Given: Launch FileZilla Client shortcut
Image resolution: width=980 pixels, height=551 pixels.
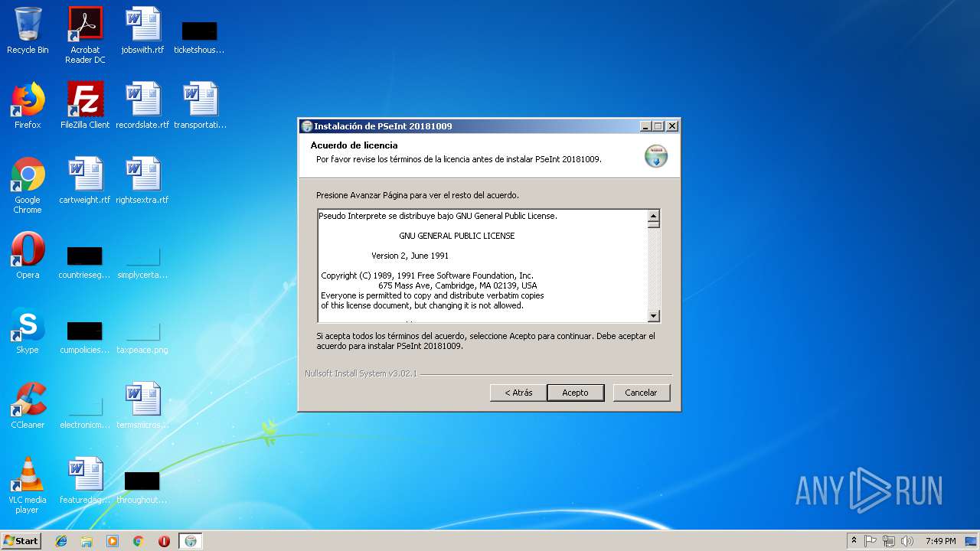Looking at the screenshot, I should pyautogui.click(x=85, y=106).
